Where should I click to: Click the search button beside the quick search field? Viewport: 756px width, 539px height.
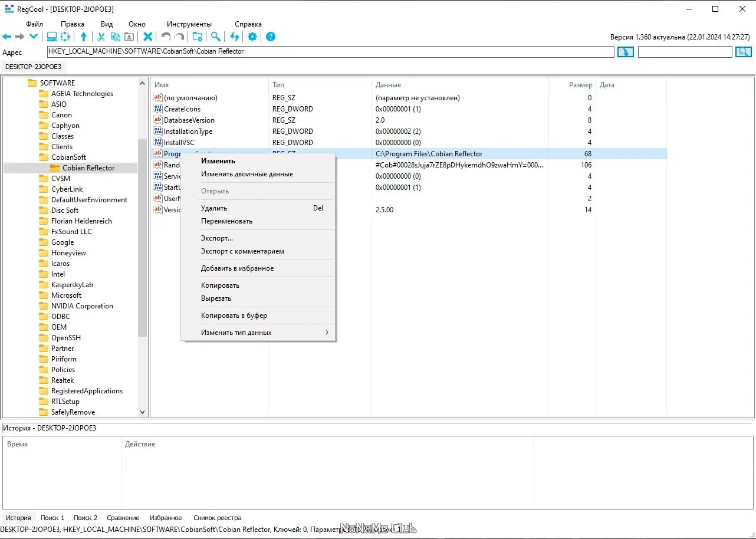click(744, 52)
